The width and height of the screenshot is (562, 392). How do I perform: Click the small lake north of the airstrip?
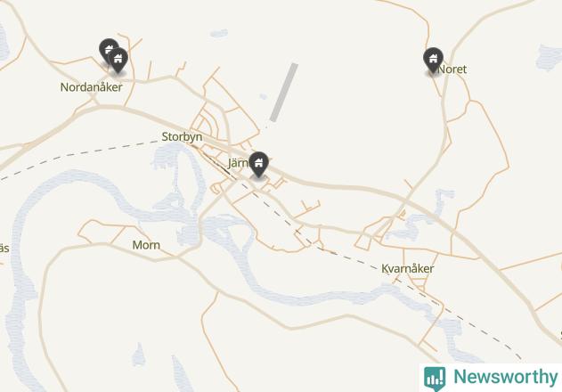219,33
